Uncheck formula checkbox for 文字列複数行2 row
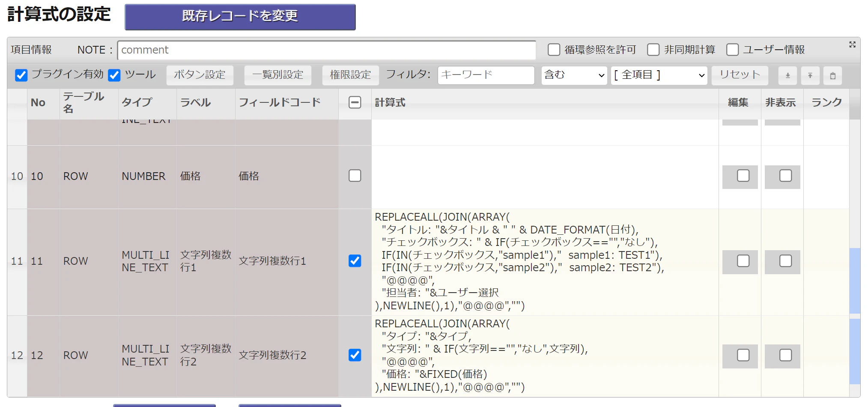The width and height of the screenshot is (868, 407). [x=355, y=355]
